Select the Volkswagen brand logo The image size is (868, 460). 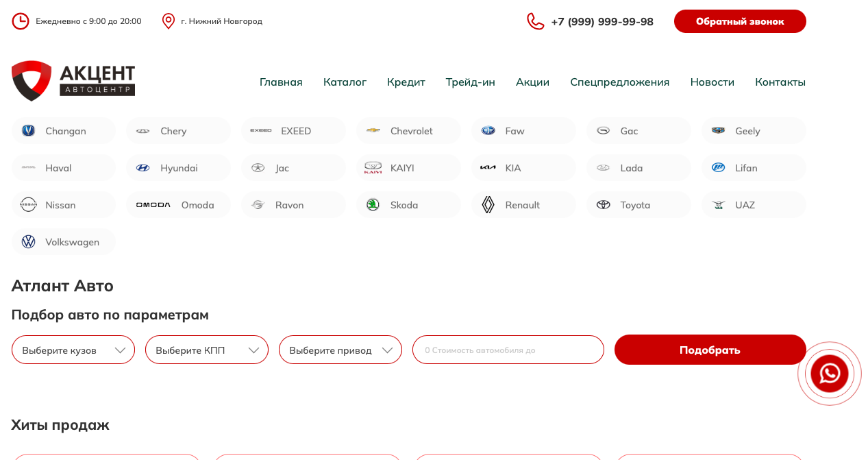click(28, 242)
